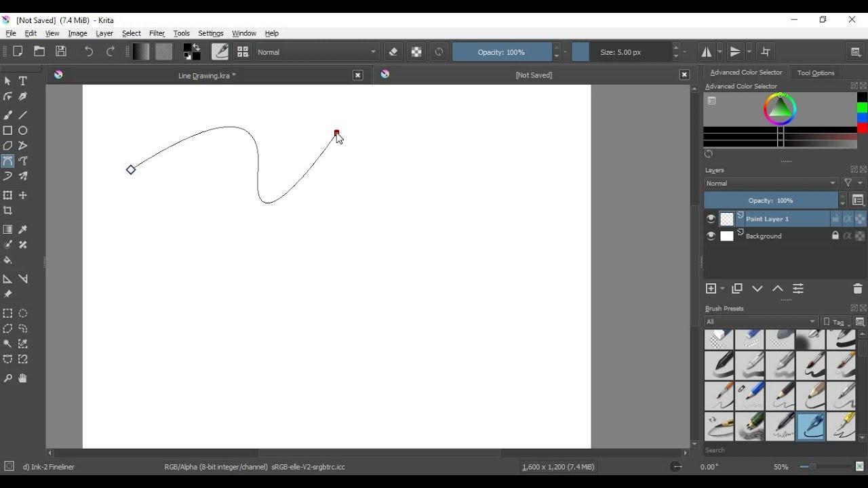Image resolution: width=868 pixels, height=488 pixels.
Task: Open layer filter dropdown in Layers panel
Action: [x=853, y=183]
